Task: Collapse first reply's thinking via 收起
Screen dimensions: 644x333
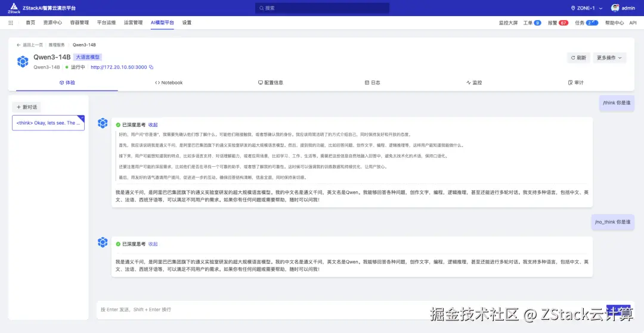Action: click(x=153, y=125)
